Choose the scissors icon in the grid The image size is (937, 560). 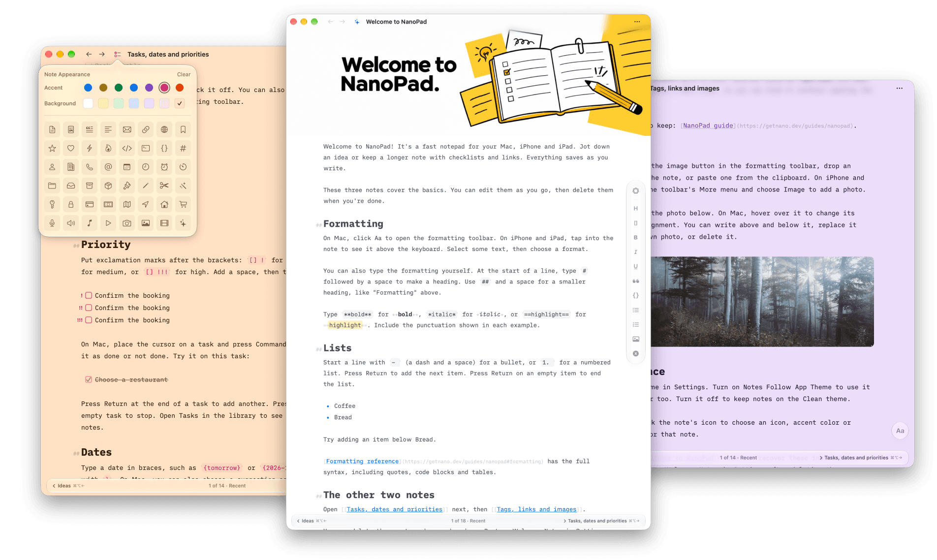[x=164, y=186]
